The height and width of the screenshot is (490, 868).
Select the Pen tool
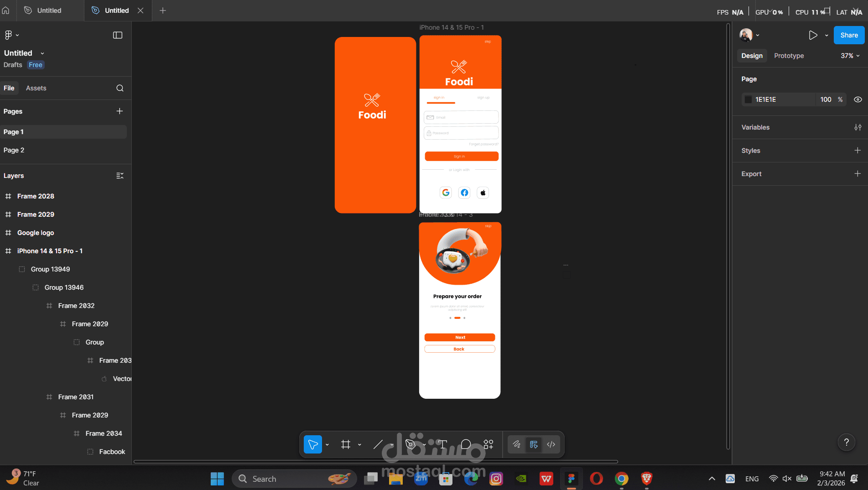coord(410,444)
